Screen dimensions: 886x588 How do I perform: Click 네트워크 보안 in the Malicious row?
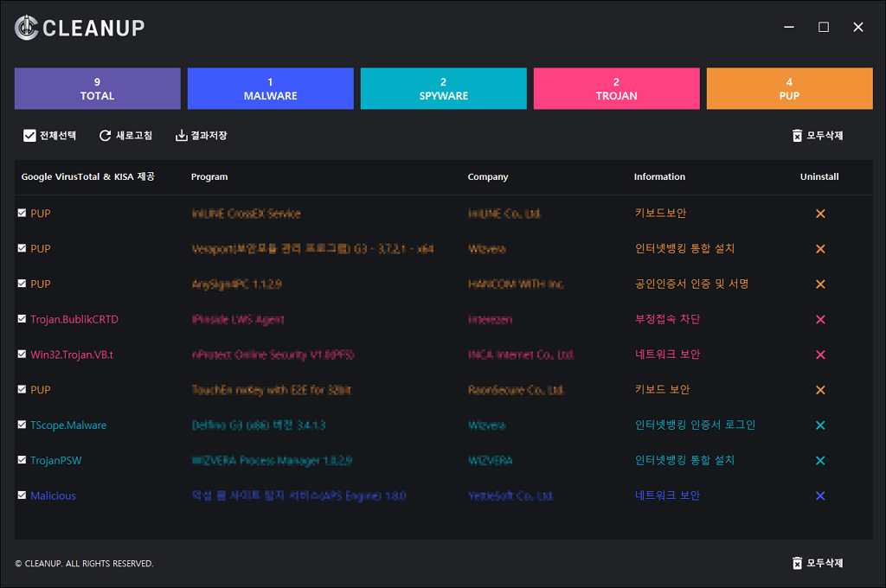pos(667,495)
